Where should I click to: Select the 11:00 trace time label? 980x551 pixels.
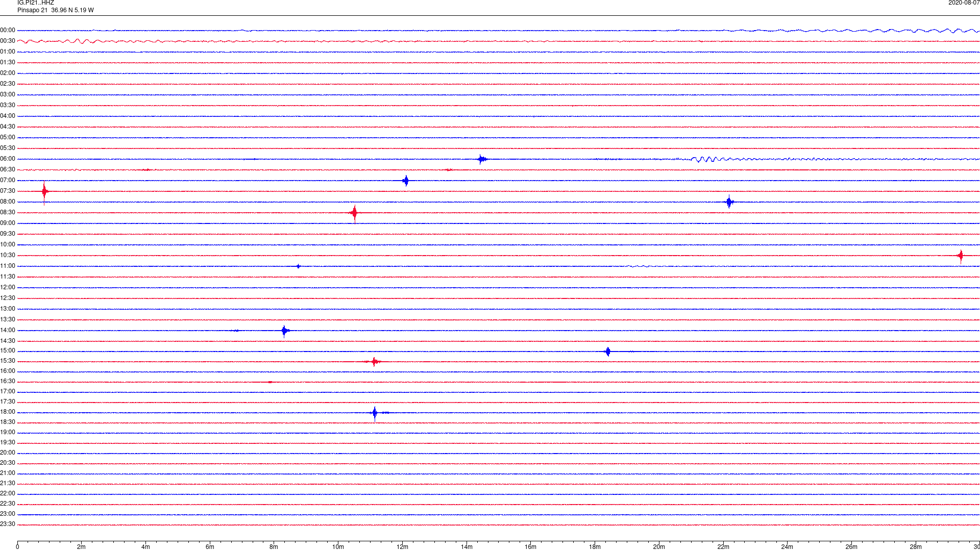point(8,266)
